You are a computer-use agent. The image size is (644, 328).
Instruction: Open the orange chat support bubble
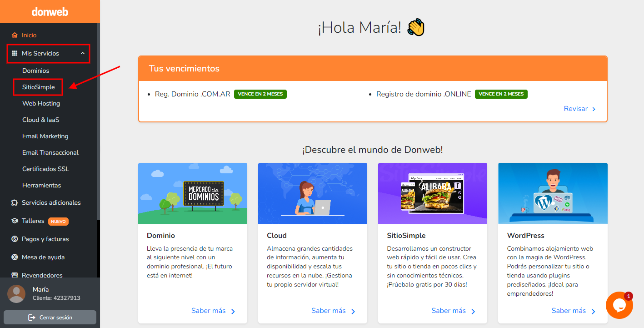click(x=619, y=305)
